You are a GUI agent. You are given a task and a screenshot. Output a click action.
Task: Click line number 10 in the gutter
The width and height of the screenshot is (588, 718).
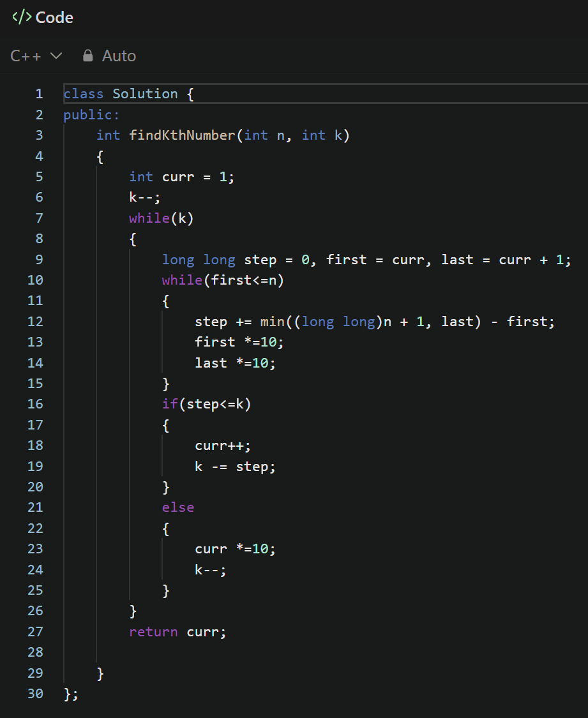pyautogui.click(x=36, y=280)
